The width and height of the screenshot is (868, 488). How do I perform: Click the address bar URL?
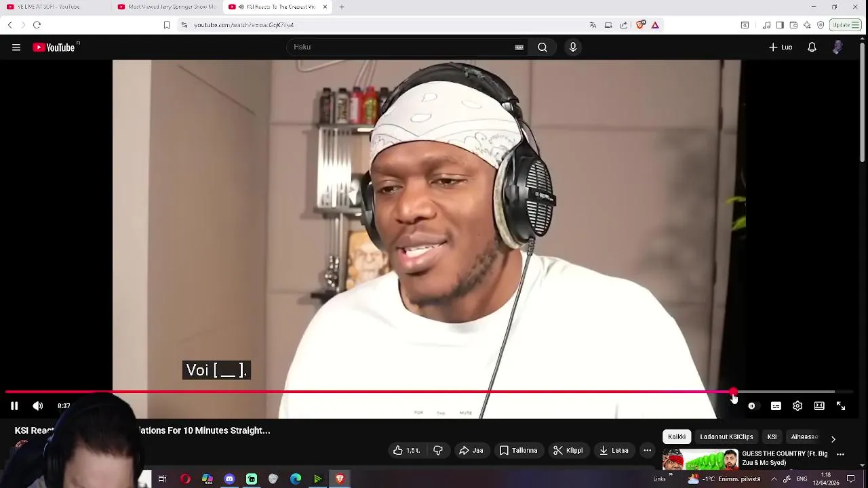244,25
